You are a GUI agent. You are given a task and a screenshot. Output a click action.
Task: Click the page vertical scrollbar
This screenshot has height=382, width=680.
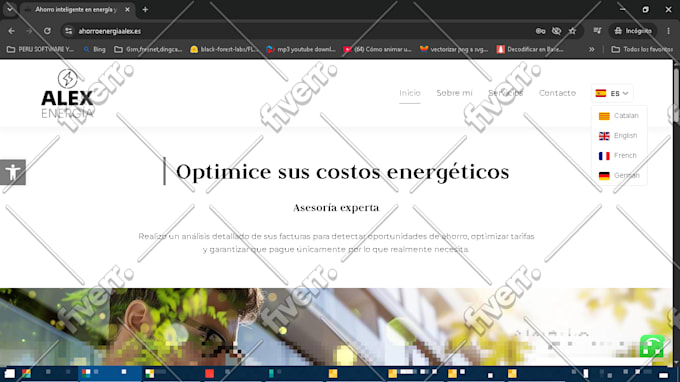(x=676, y=212)
